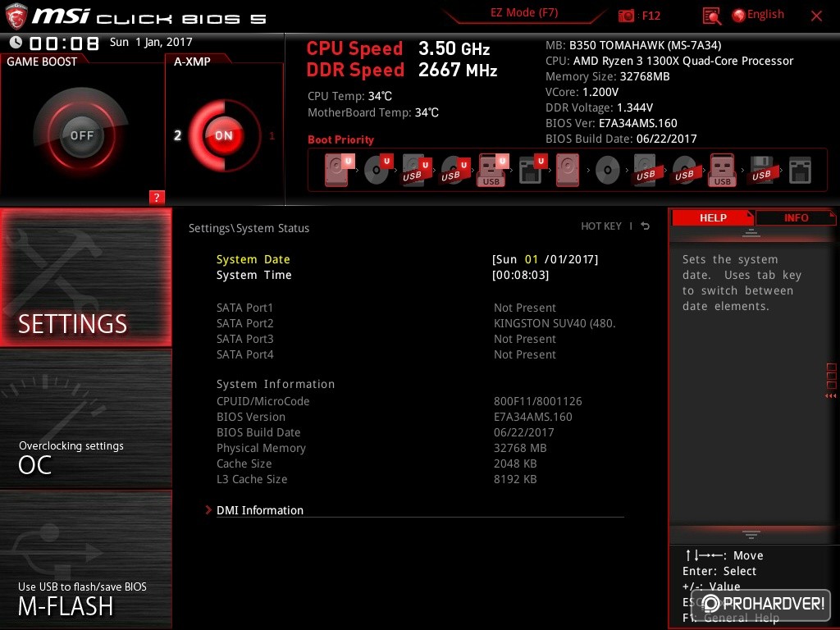Toggle the A-XMP knob currently ON
Viewport: 840px width, 630px height.
click(224, 135)
